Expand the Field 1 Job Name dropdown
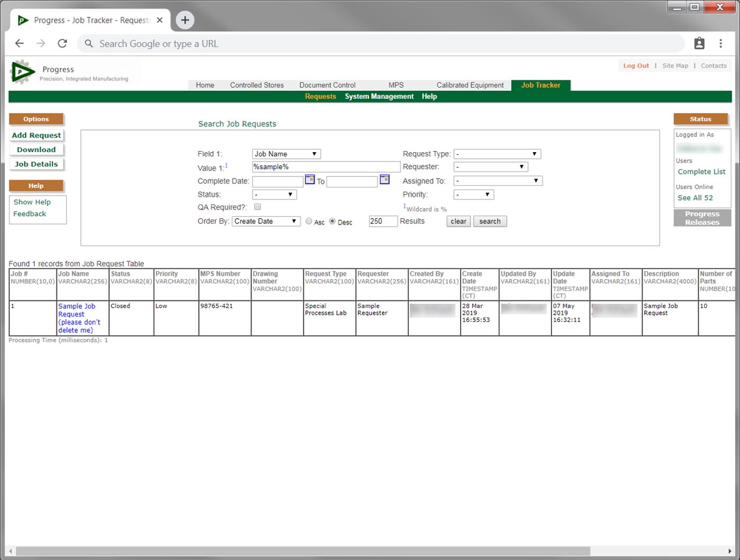 point(286,154)
